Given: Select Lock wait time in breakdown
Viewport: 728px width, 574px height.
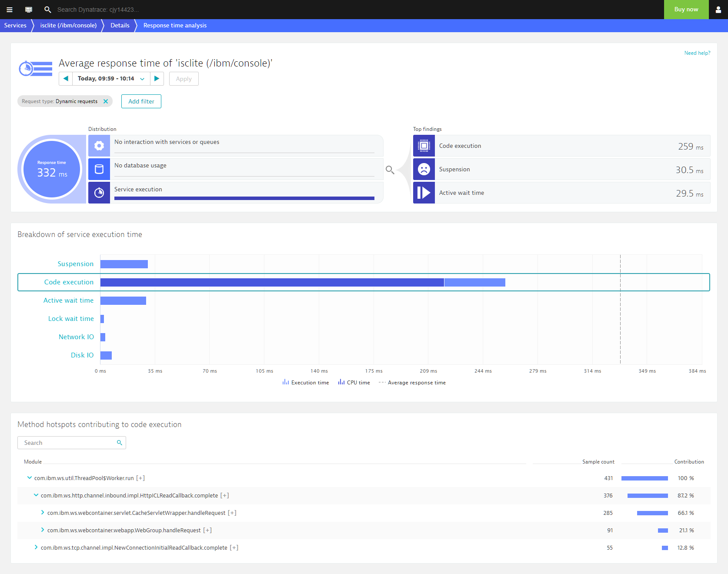Looking at the screenshot, I should (71, 319).
